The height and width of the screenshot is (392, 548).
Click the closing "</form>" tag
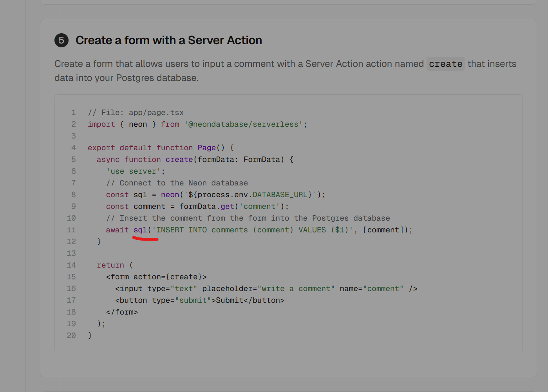click(122, 312)
